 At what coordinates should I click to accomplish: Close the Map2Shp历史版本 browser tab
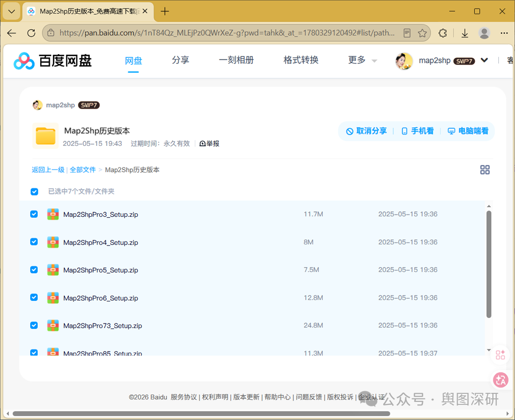tap(145, 11)
